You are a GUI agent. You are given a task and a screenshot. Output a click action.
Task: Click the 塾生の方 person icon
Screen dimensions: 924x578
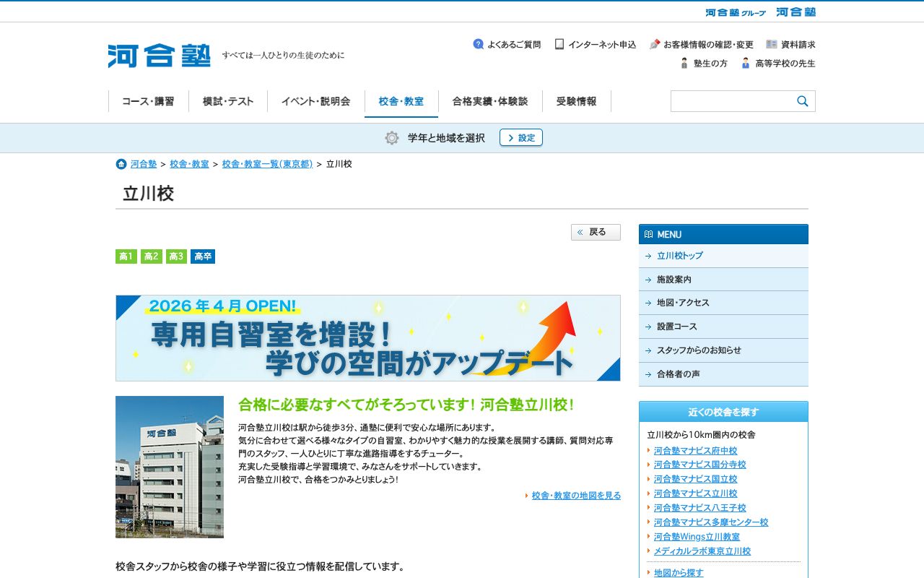[x=684, y=63]
